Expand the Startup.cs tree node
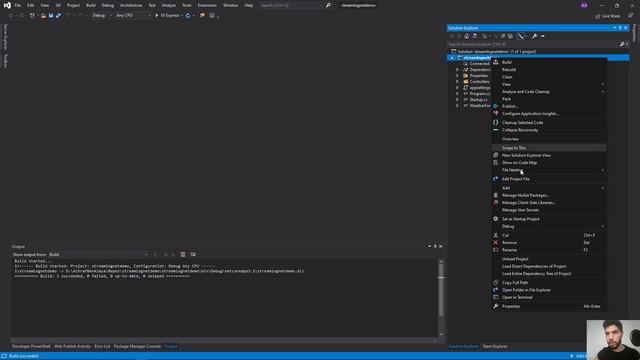 coord(457,100)
